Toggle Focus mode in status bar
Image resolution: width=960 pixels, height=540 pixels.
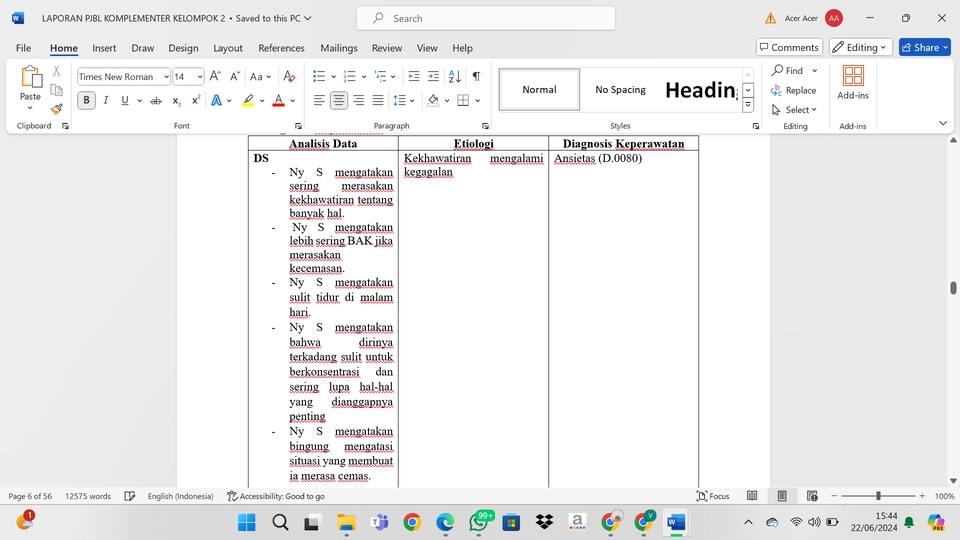[713, 496]
